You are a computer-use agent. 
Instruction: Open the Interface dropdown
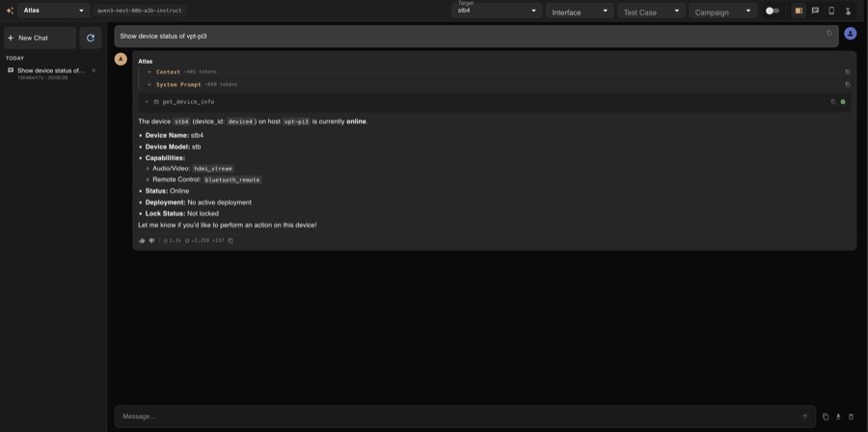[580, 11]
